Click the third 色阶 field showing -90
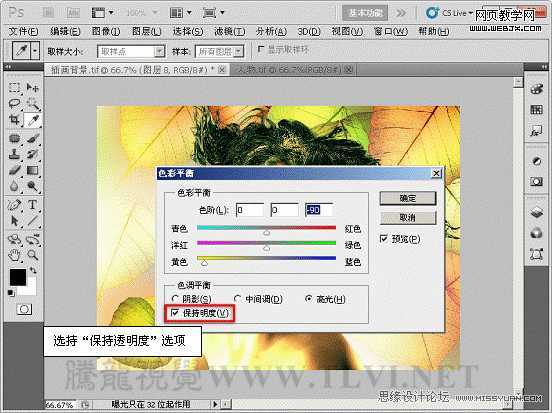Viewport: 552px width, 413px height. point(319,210)
